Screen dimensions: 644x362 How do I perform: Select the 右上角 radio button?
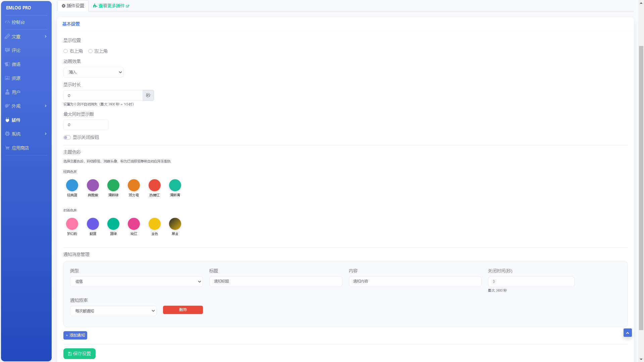point(65,51)
